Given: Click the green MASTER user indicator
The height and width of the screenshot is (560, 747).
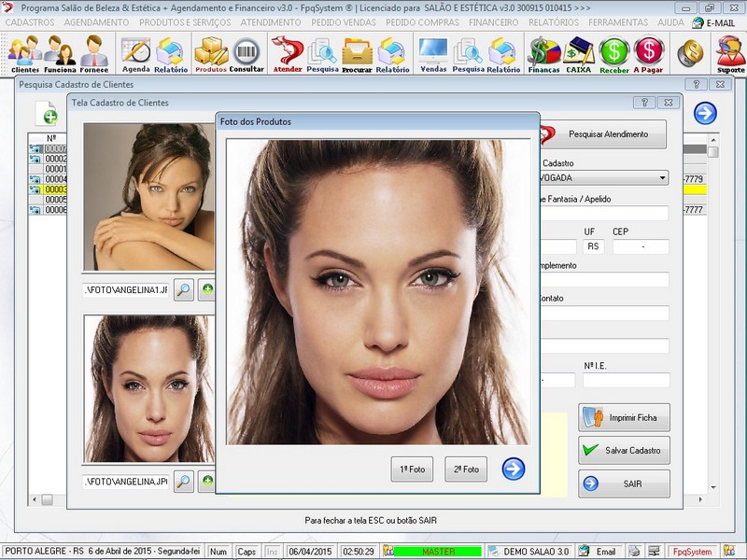Looking at the screenshot, I should click(438, 552).
